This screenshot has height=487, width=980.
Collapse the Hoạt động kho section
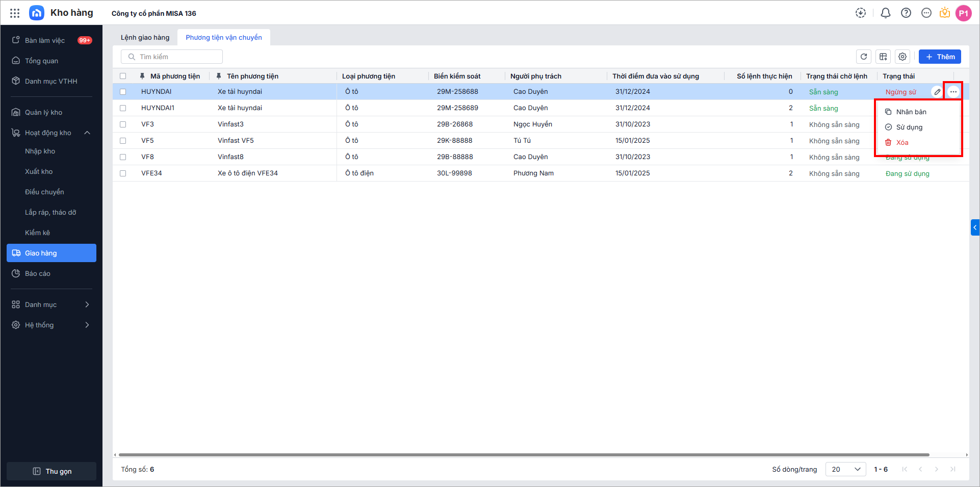87,133
